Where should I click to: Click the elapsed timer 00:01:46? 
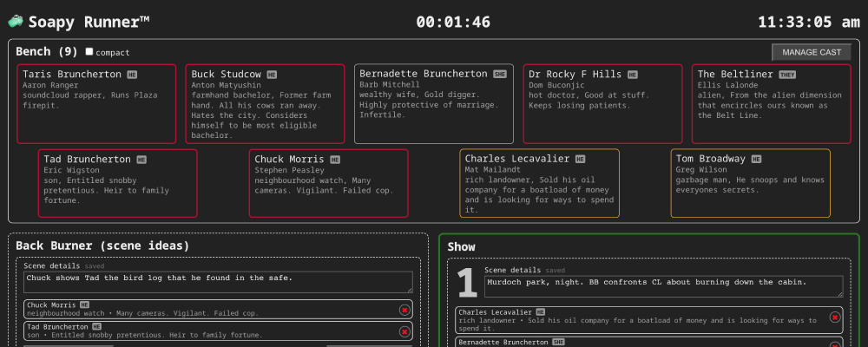coord(453,23)
